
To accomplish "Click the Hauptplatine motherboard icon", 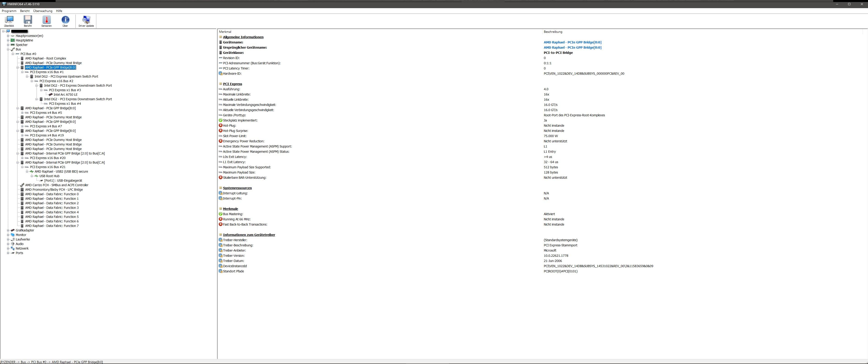I will [x=13, y=40].
